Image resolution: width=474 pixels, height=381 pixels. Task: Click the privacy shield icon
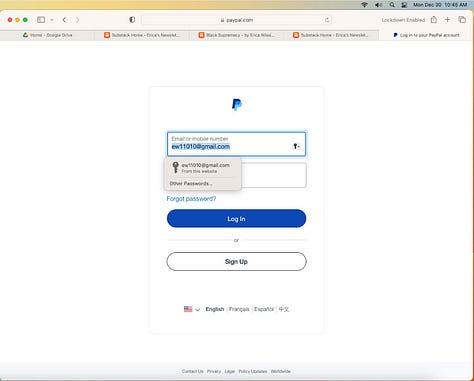coord(132,20)
